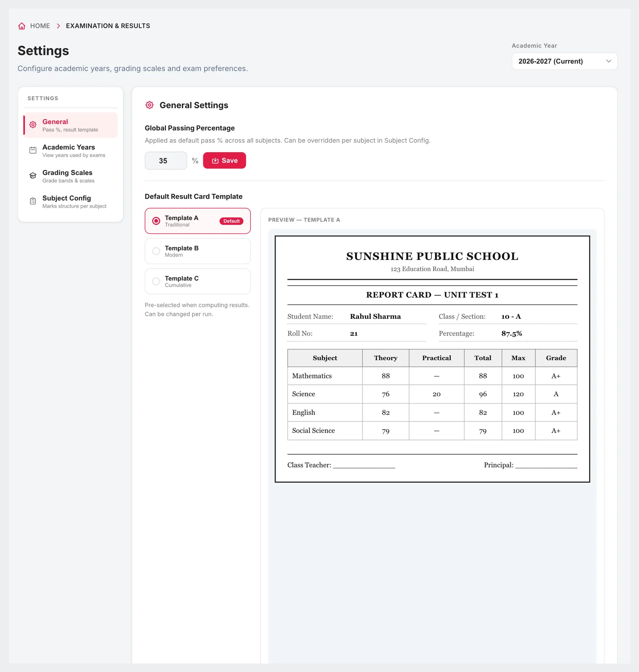Open Grading Scales settings section
The height and width of the screenshot is (672, 639).
pos(71,176)
